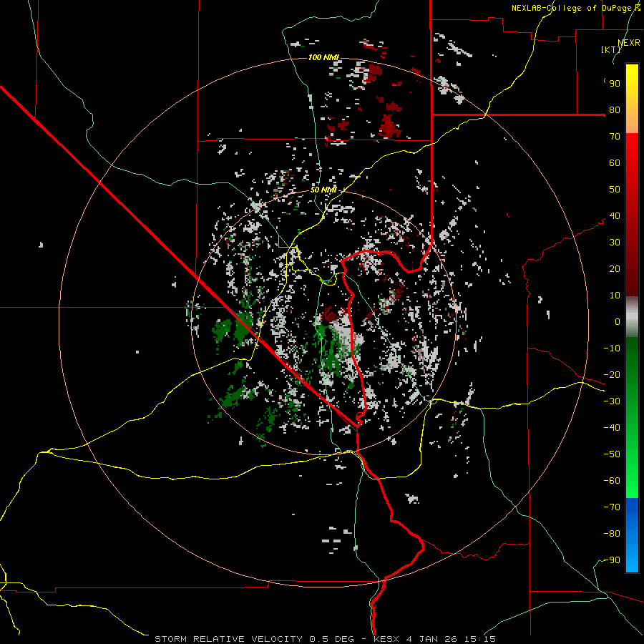This screenshot has width=644, height=644.
Task: Click the 10 value on the velocity scale
Action: tap(615, 296)
